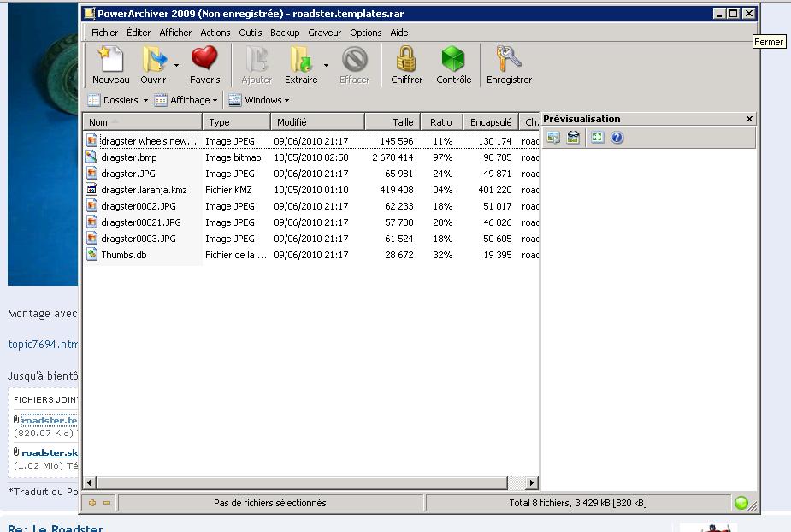Open the Affichage view dropdown
The image size is (791, 532).
tap(186, 100)
